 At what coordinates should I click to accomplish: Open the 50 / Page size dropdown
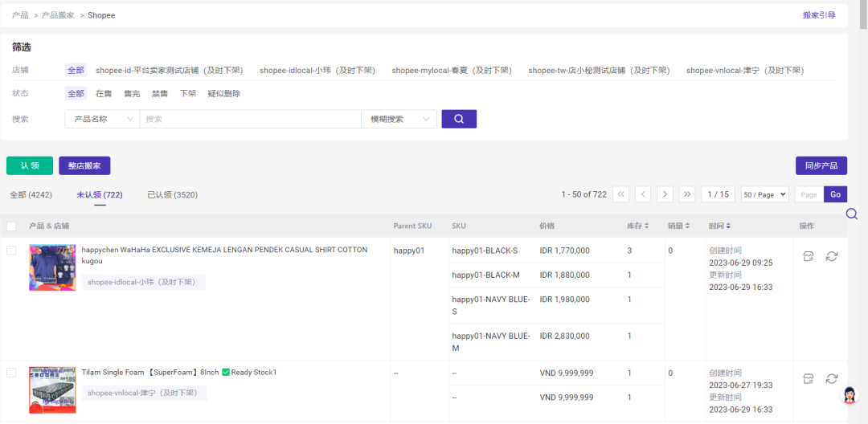pos(764,194)
